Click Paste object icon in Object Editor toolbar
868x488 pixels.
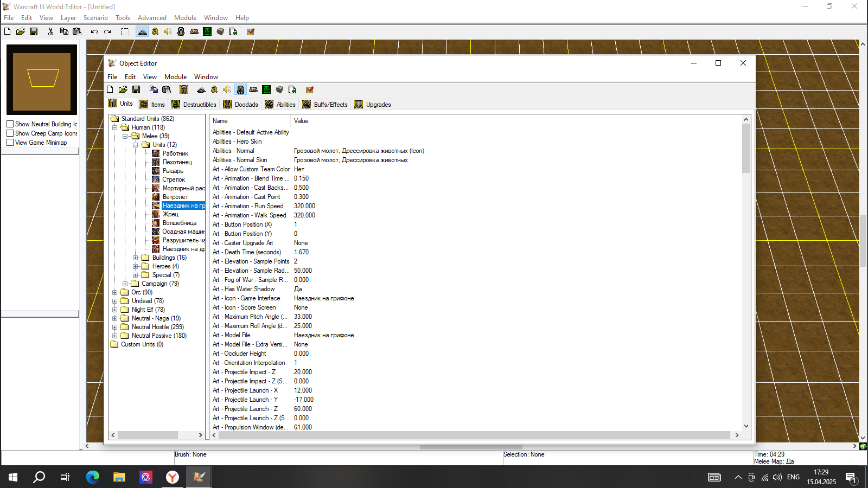click(167, 89)
